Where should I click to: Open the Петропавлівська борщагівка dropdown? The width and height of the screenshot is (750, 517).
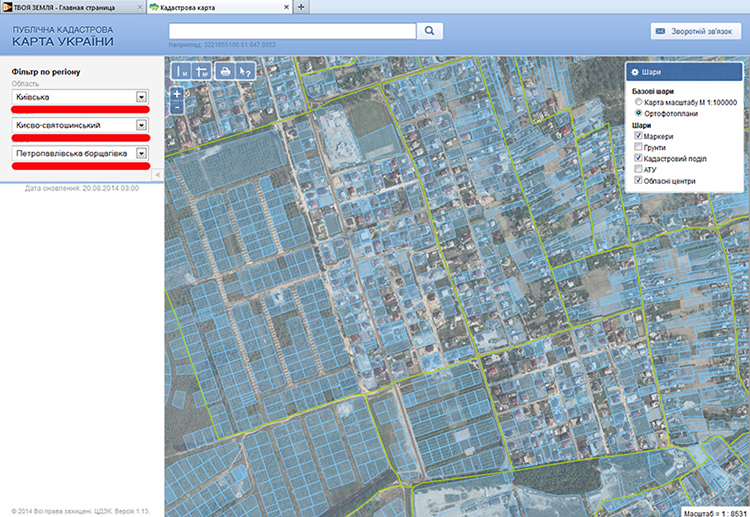141,153
